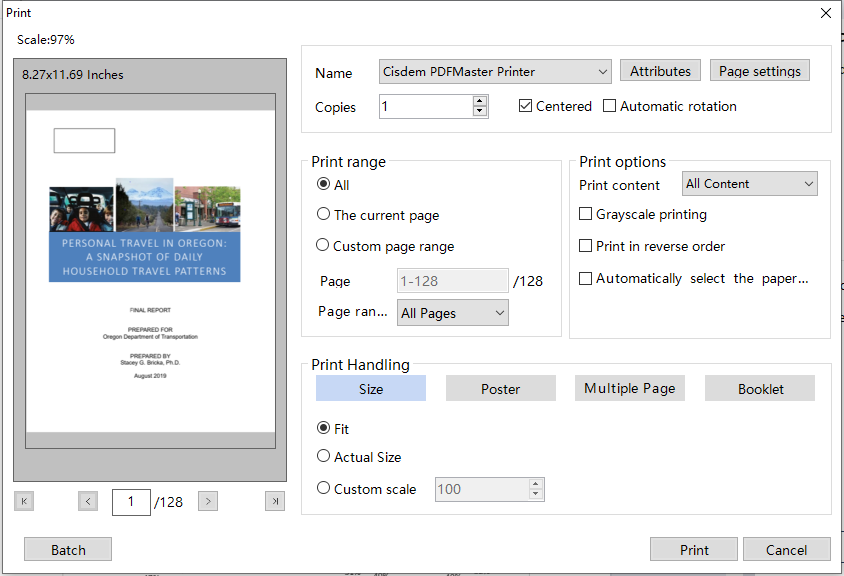
Task: Click the Copies input field
Action: (x=426, y=106)
